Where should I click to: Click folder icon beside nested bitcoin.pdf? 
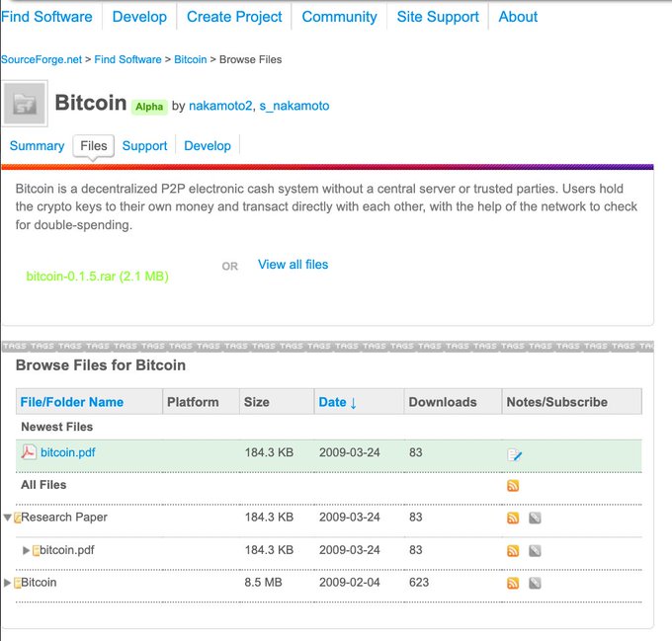tap(36, 550)
